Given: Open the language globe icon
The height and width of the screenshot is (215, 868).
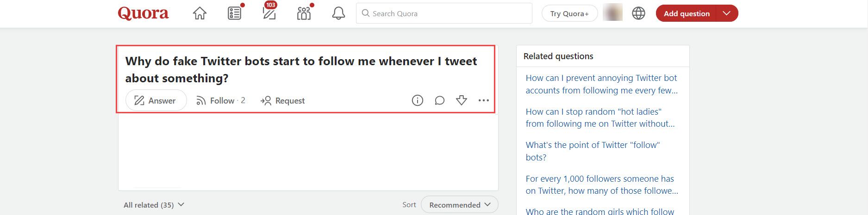Looking at the screenshot, I should click(x=638, y=13).
